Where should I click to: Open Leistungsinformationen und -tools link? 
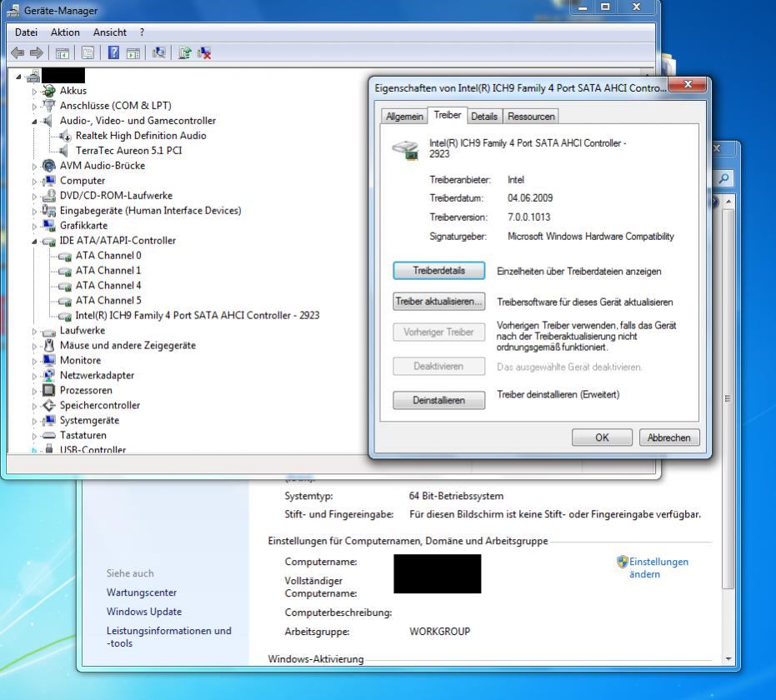point(168,637)
